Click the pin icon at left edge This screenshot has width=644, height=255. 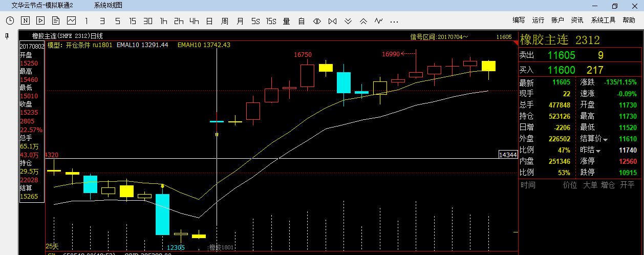tap(7, 36)
